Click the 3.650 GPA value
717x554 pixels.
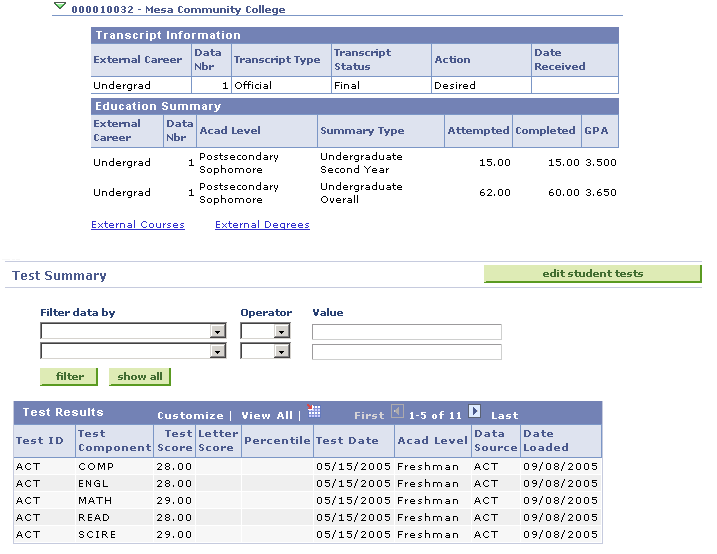(601, 192)
